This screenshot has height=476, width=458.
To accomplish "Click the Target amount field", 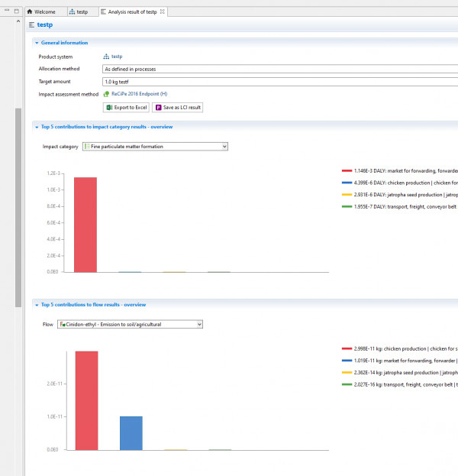I will coord(280,82).
